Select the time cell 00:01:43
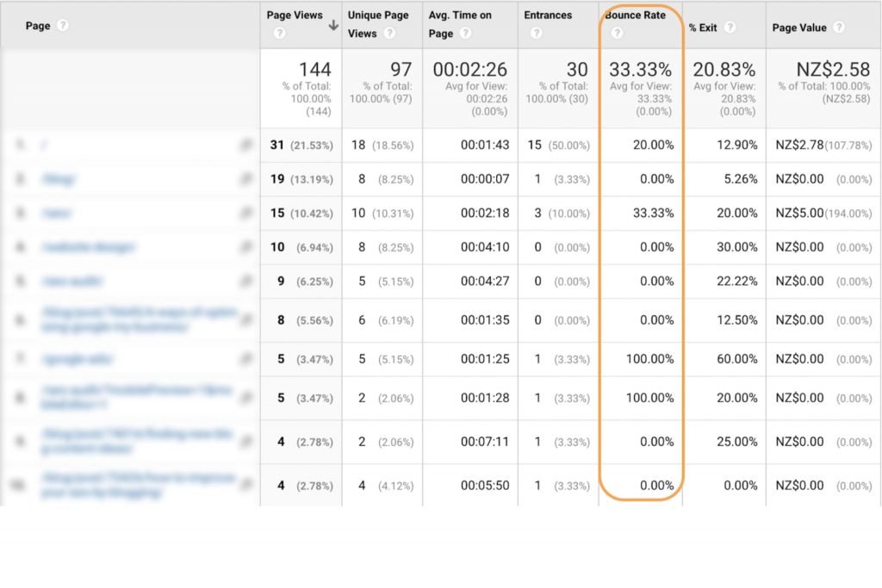882x588 pixels. click(485, 145)
